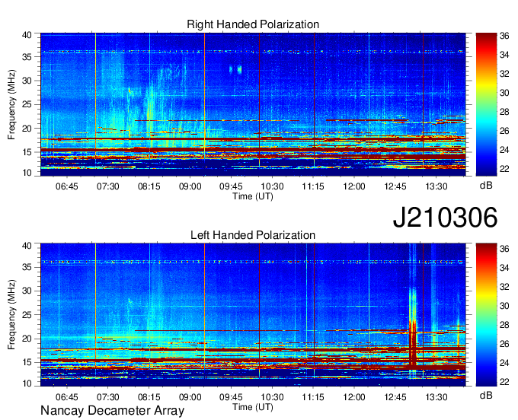Click 30 MHz frequency tick on Left Handed plot
Screen dimensions: 518x420
coord(27,291)
